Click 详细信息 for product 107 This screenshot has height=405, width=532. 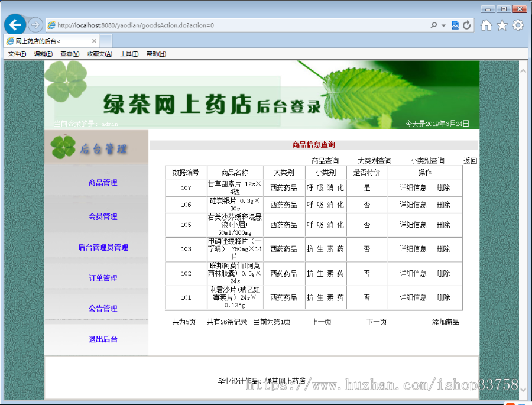(412, 187)
